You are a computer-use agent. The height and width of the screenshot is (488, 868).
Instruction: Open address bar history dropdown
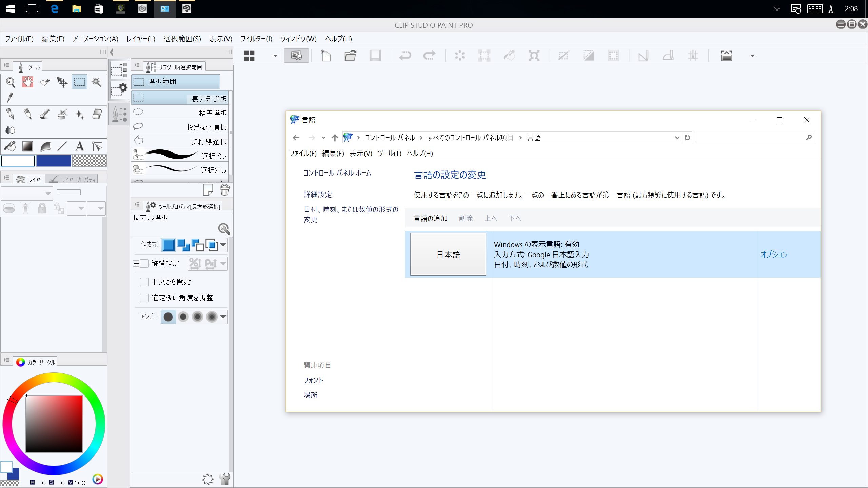click(x=677, y=138)
